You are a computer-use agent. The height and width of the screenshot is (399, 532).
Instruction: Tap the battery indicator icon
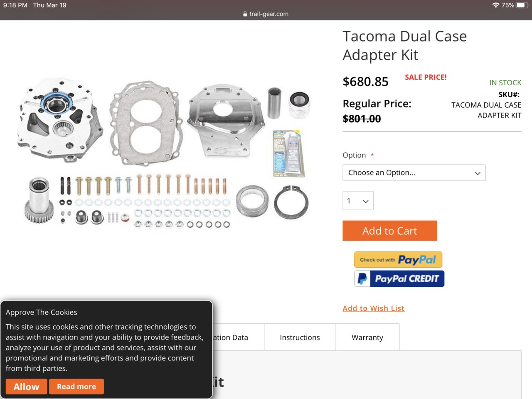click(x=522, y=5)
